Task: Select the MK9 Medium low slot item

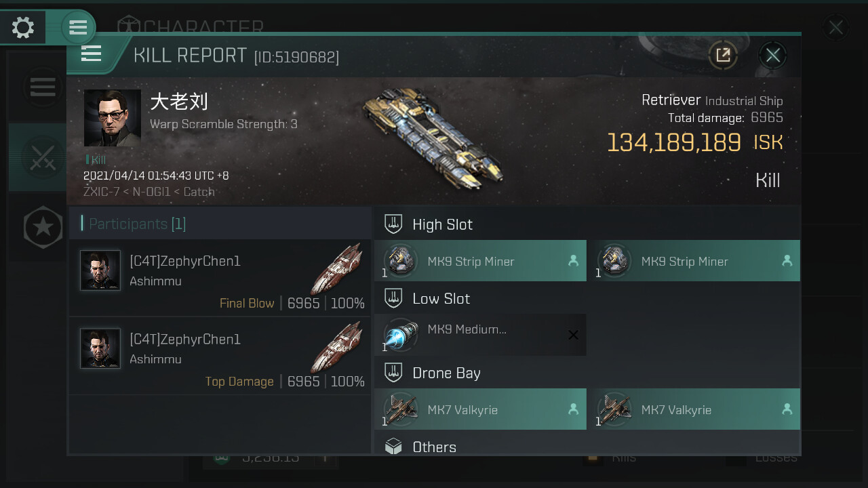Action: pyautogui.click(x=480, y=335)
